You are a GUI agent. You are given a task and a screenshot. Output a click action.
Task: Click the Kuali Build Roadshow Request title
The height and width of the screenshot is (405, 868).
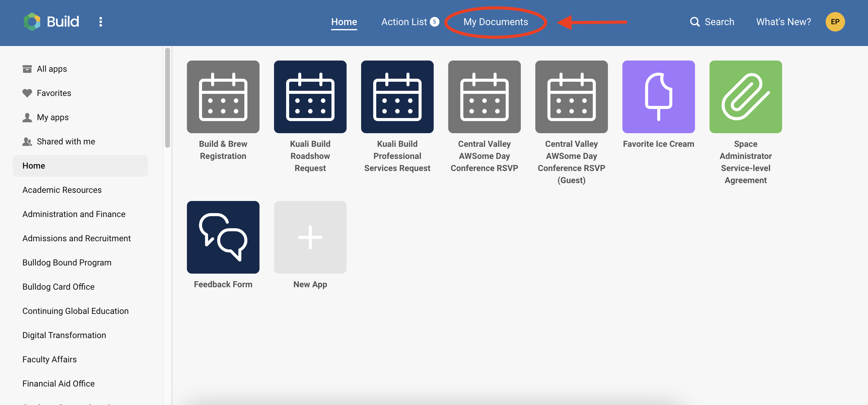[310, 156]
